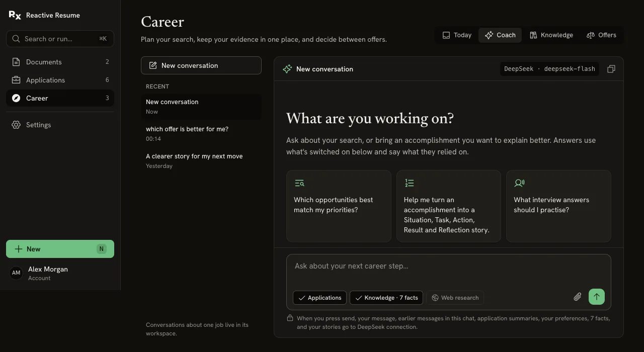Click the RECENT heading label
The width and height of the screenshot is (644, 352).
click(x=157, y=86)
